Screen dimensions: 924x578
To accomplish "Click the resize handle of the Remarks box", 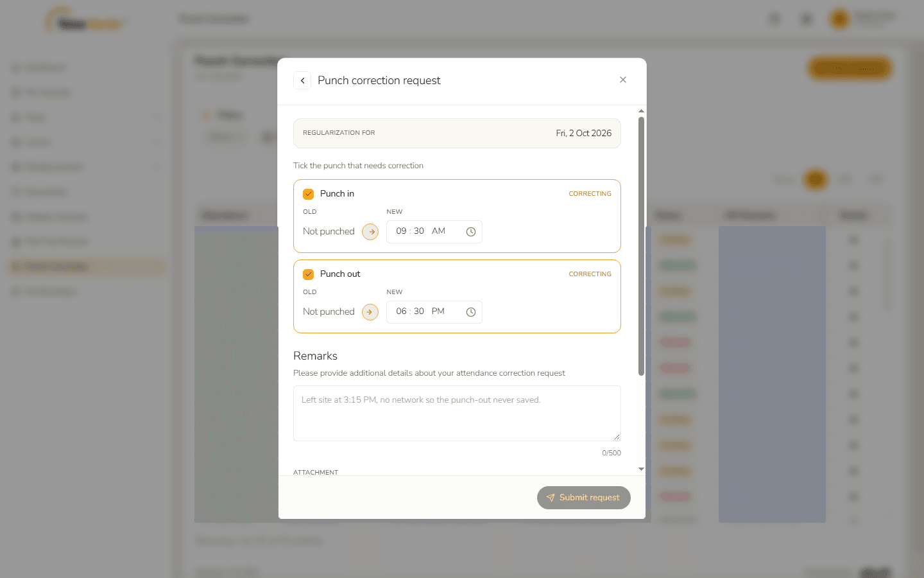I will pyautogui.click(x=617, y=437).
